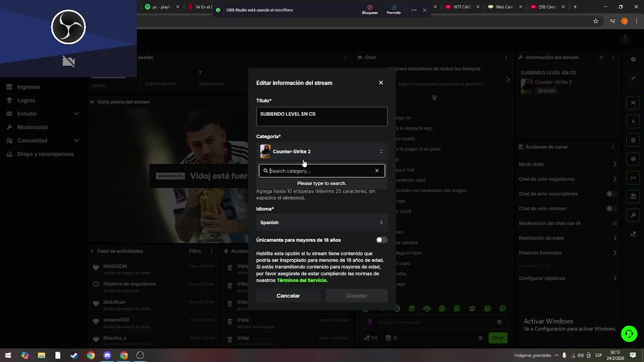Click Permitir in the microphone prompt
Screen dimensions: 644x362
coord(393,10)
